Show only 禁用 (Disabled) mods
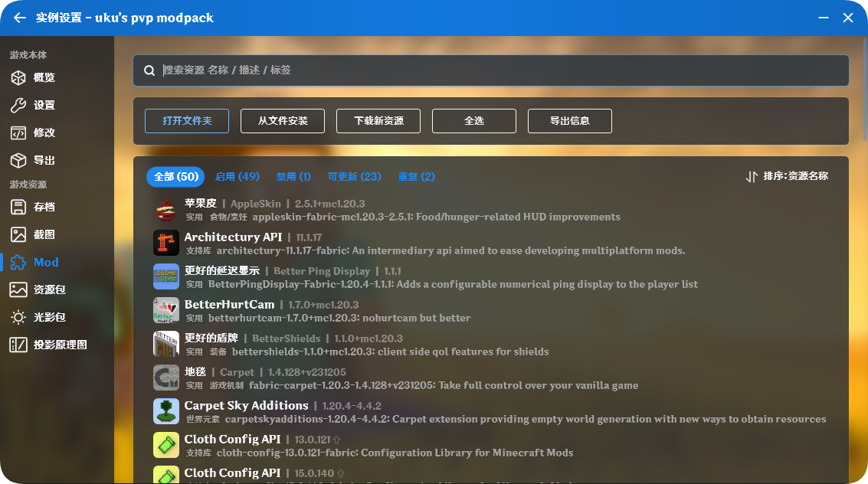The height and width of the screenshot is (484, 868). click(x=293, y=176)
